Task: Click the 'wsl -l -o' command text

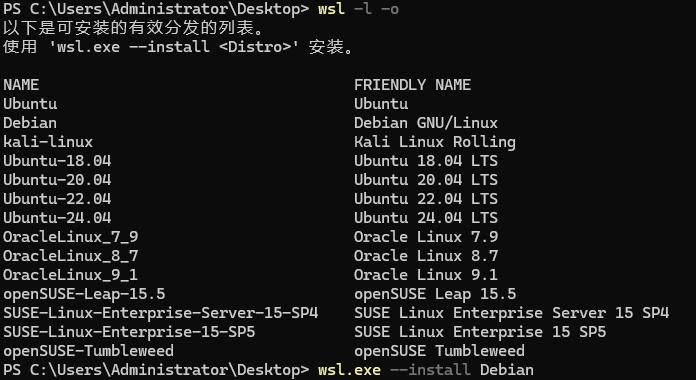Action: [x=358, y=9]
